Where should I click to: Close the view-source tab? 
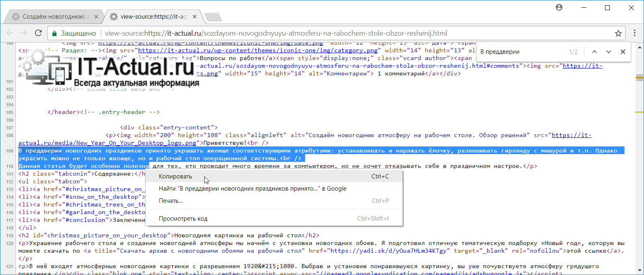click(x=195, y=17)
